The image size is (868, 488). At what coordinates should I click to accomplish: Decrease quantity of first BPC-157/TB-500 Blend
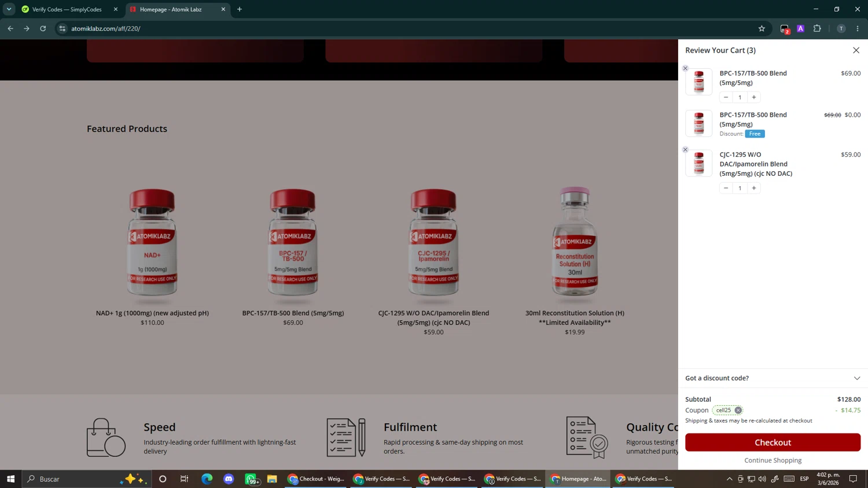[x=726, y=97]
